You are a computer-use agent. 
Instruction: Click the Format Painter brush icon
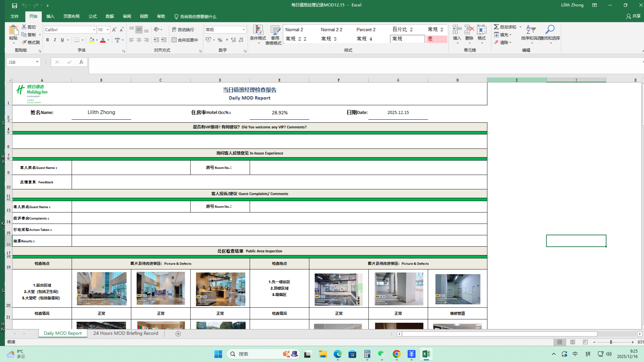[x=24, y=43]
